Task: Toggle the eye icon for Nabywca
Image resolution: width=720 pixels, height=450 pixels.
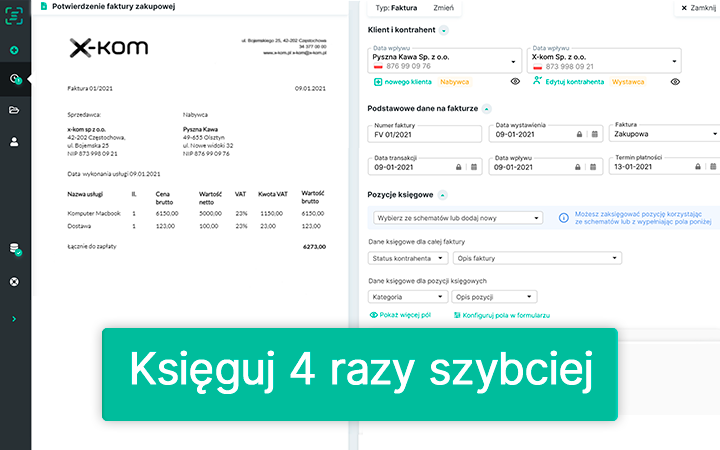Action: tap(515, 81)
